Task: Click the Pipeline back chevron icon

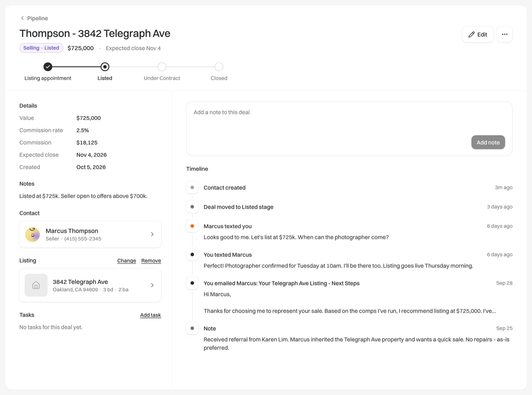Action: click(22, 18)
